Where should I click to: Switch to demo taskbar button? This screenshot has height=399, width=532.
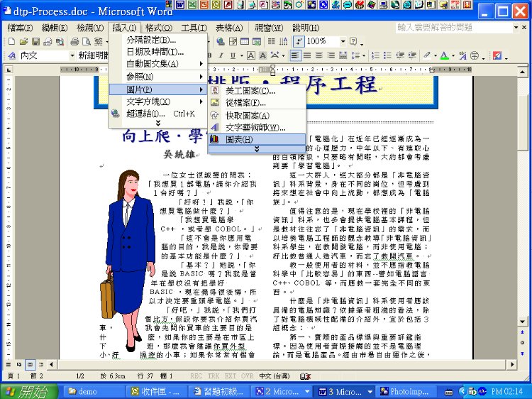click(x=93, y=391)
